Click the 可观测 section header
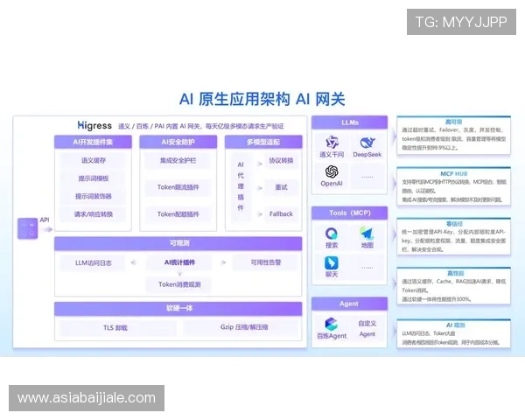Screen dimensions: 525x420 coord(178,243)
